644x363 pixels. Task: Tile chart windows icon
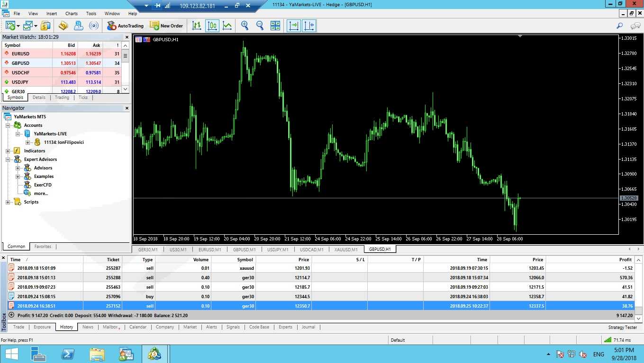coord(275,26)
